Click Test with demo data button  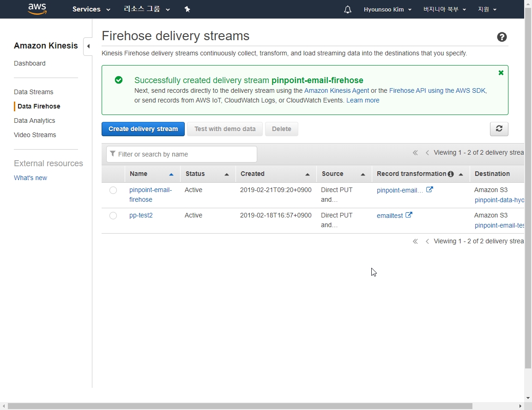click(225, 129)
